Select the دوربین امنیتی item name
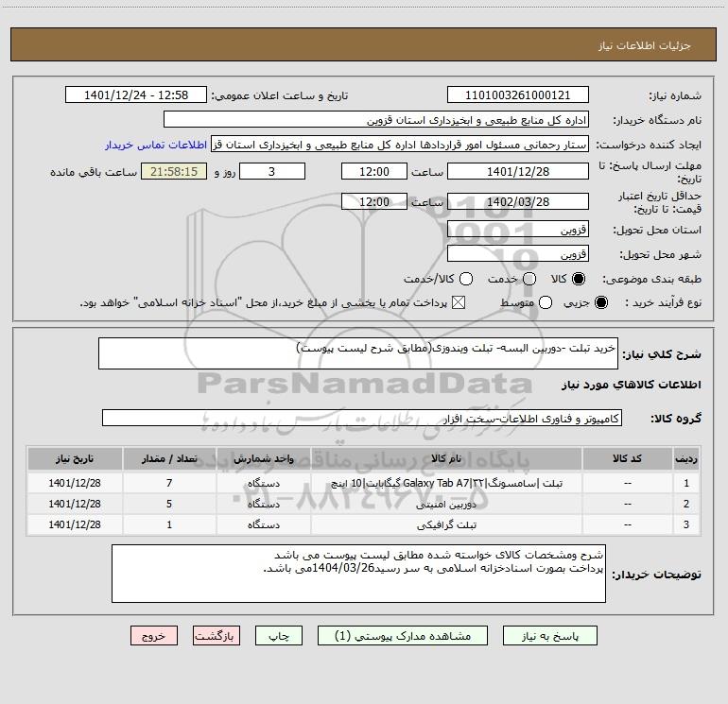The height and width of the screenshot is (704, 728). 446,505
